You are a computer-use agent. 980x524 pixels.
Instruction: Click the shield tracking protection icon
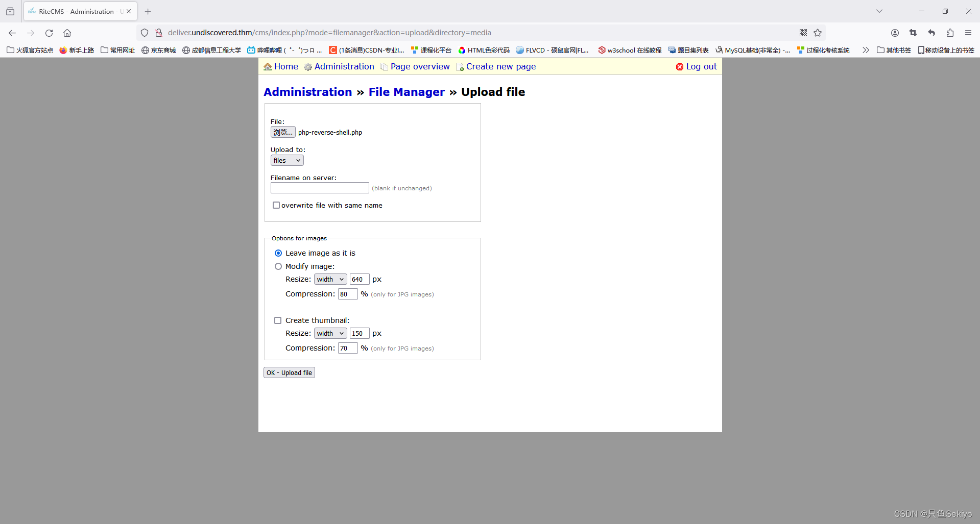point(145,33)
